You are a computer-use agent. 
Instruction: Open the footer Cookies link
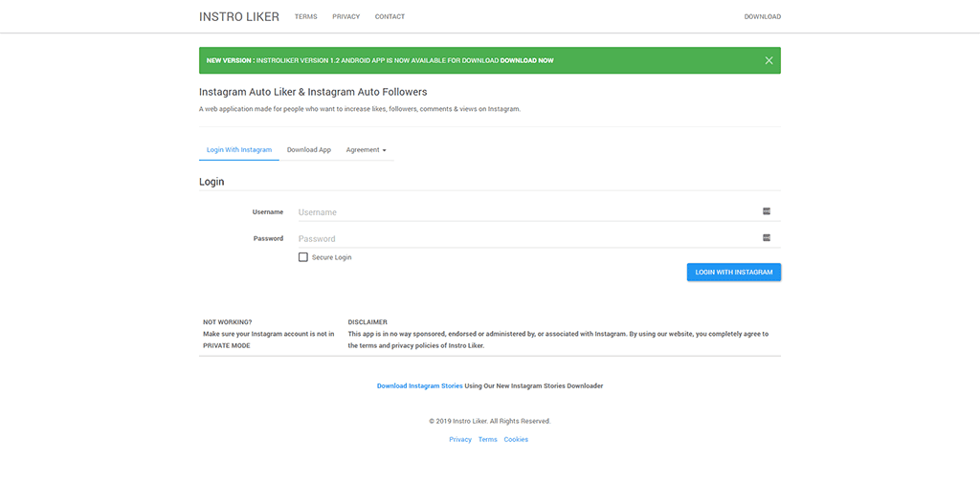(516, 440)
